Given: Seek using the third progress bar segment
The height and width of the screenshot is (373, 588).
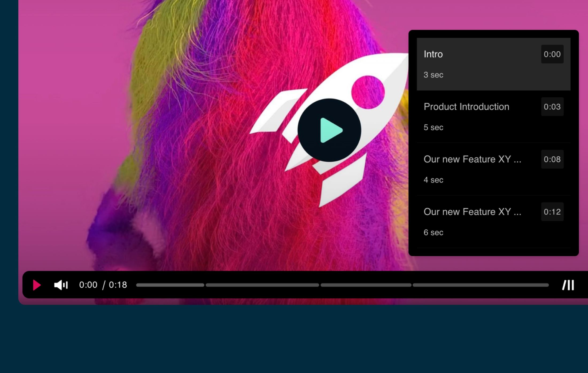Looking at the screenshot, I should 366,285.
